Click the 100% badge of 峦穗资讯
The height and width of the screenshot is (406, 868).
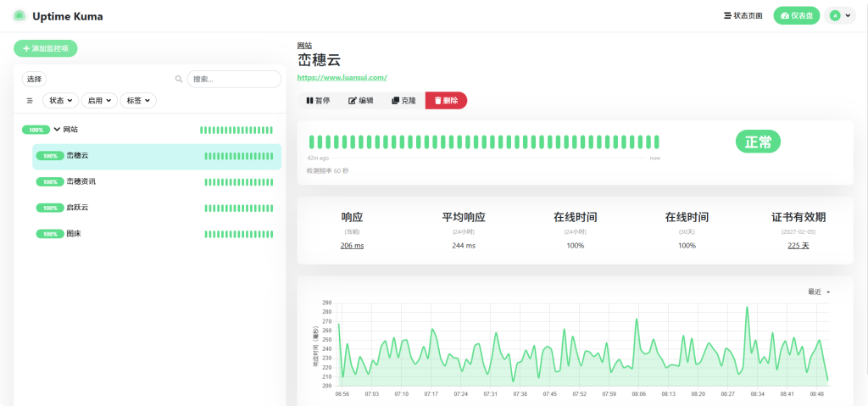(x=50, y=181)
